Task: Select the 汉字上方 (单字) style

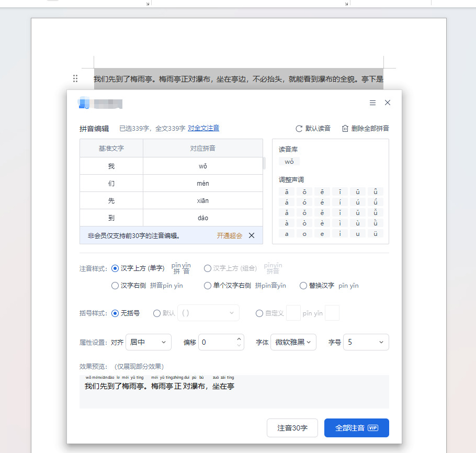Action: coord(115,268)
